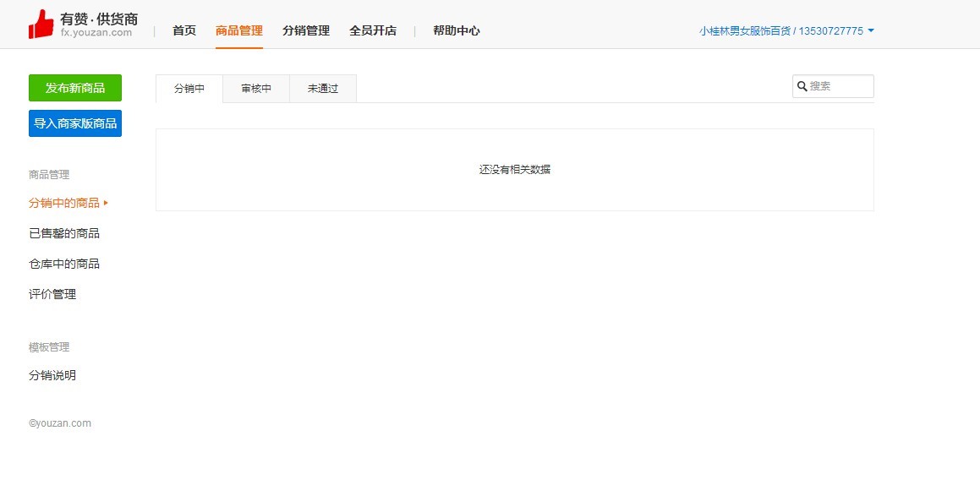Click the 有赞·供货商 brand text
This screenshot has width=980, height=496.
click(99, 19)
